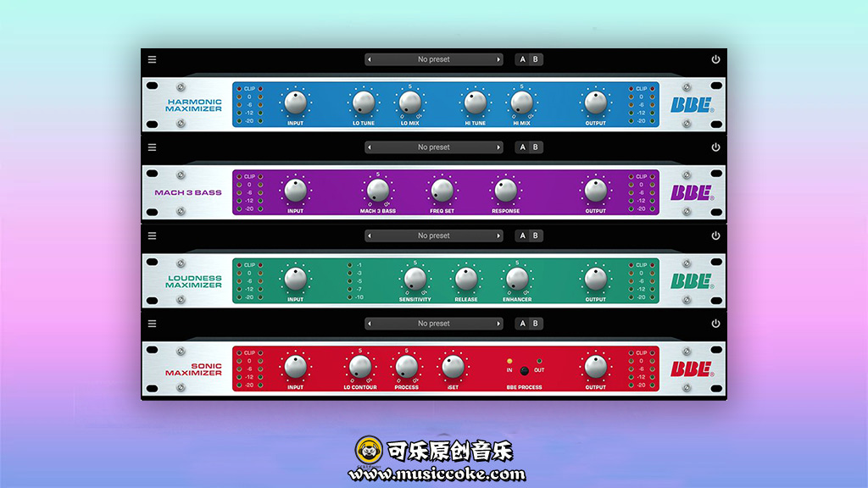This screenshot has height=488, width=868.
Task: Click the LO CONTOUR knob
Action: click(x=359, y=367)
